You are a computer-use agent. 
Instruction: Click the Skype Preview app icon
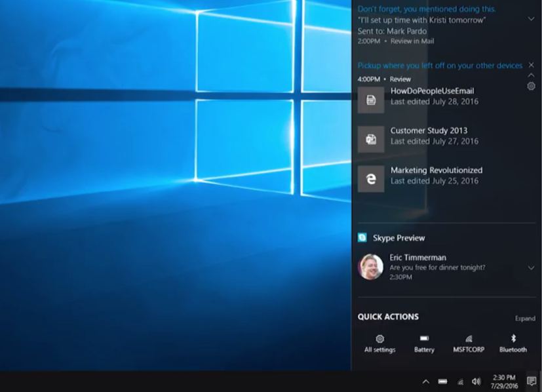[x=362, y=238]
